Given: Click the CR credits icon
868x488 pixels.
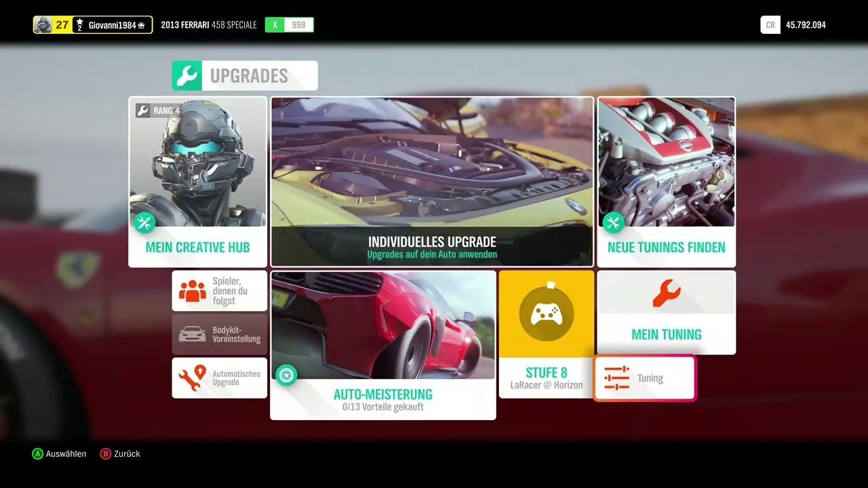Looking at the screenshot, I should [x=770, y=25].
